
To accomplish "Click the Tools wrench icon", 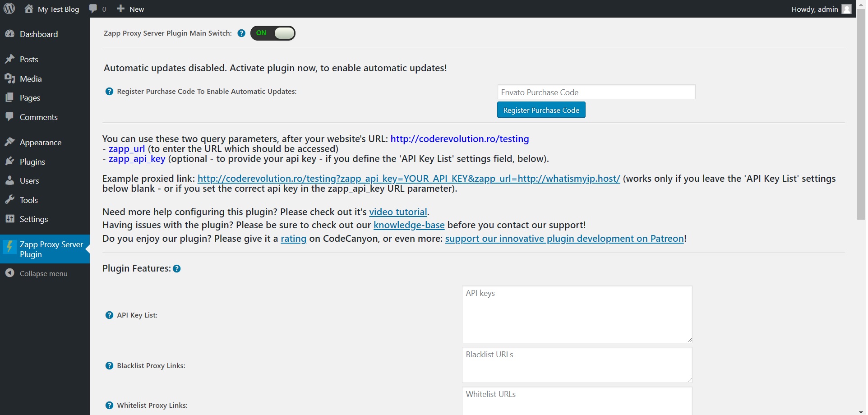I will point(9,200).
